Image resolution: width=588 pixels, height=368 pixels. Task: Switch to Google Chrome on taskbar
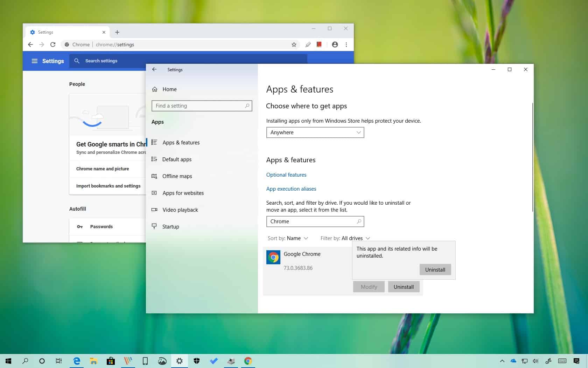pos(248,361)
